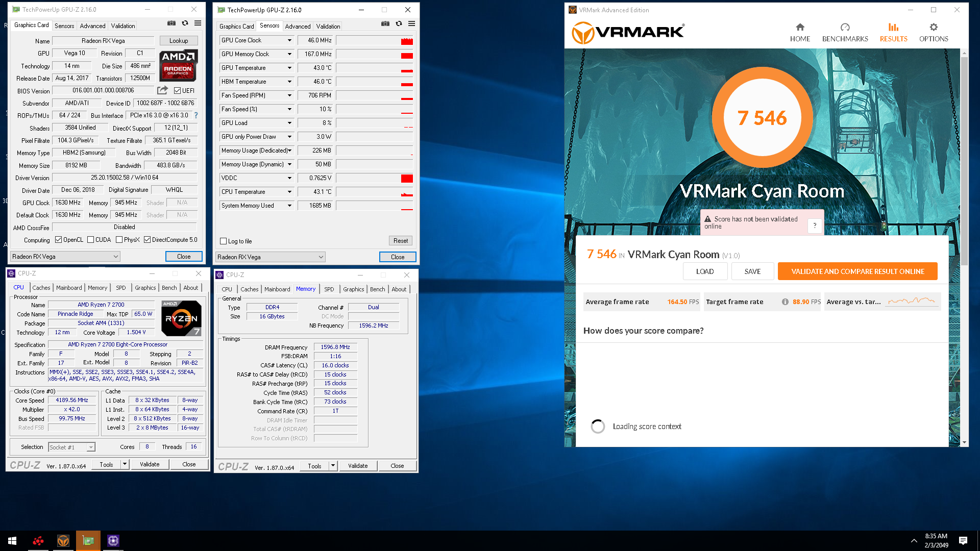This screenshot has width=980, height=551.
Task: Toggle DirectCompute 5.0 checkbox
Action: [147, 240]
